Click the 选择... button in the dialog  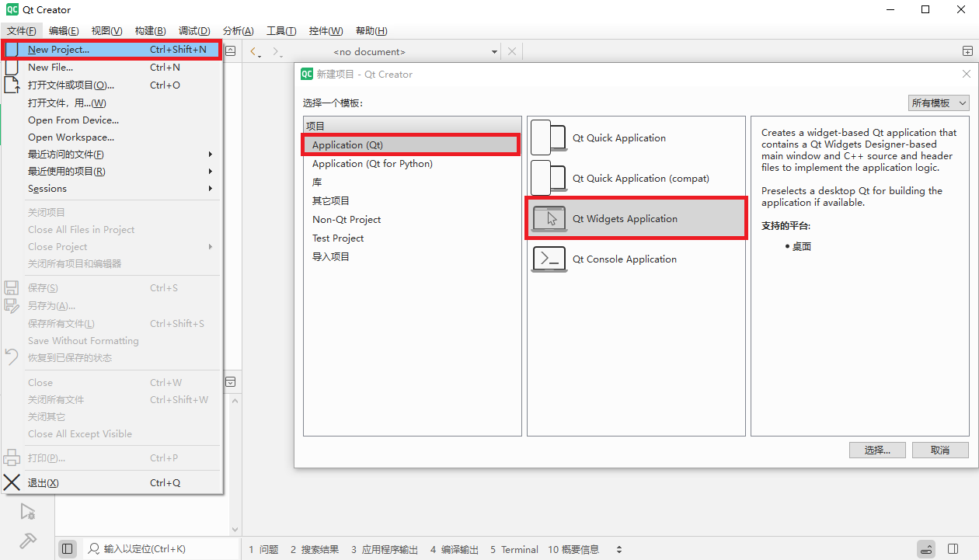[876, 450]
